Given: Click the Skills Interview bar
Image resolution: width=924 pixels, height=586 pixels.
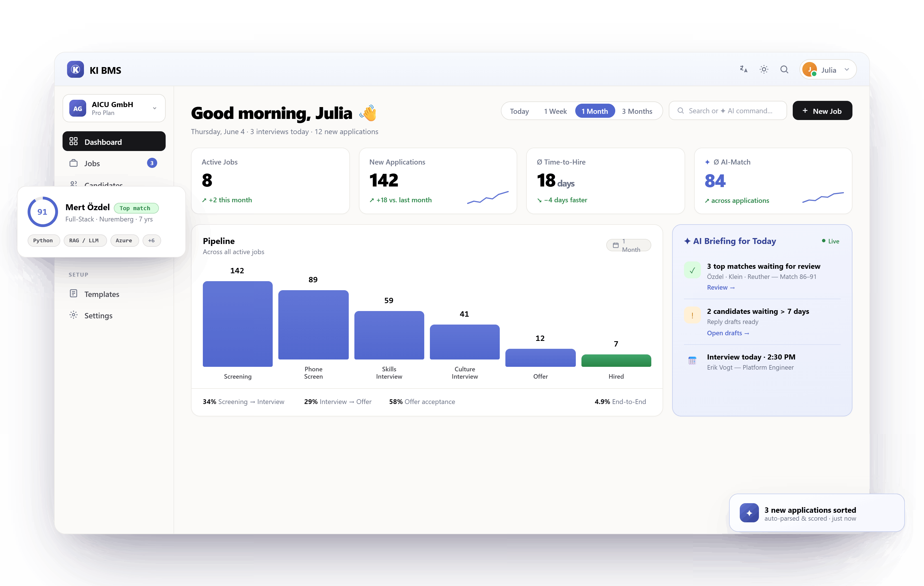Looking at the screenshot, I should [x=389, y=335].
